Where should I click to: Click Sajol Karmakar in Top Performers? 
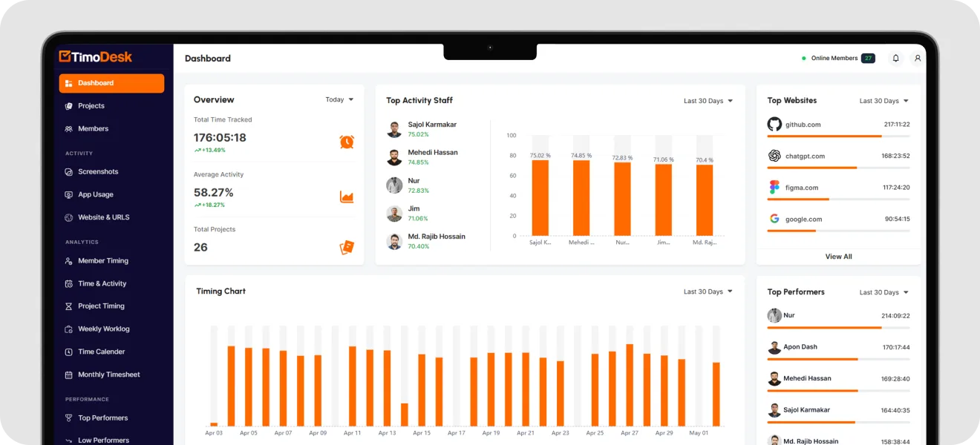(807, 410)
